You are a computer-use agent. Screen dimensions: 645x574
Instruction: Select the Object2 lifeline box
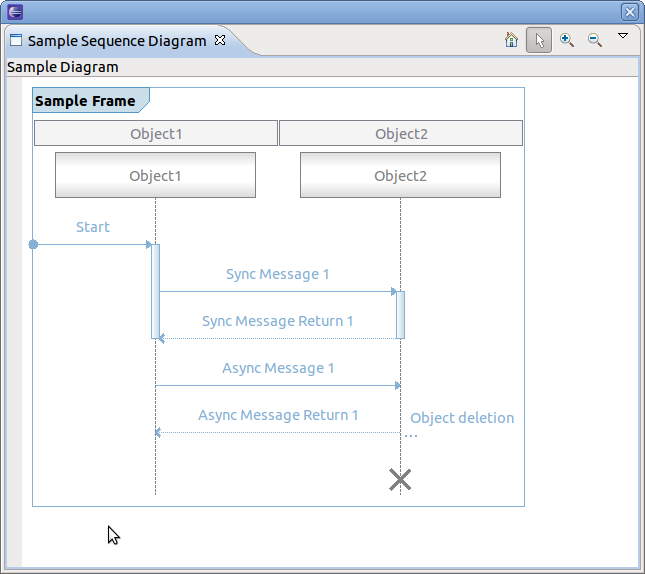pos(400,176)
